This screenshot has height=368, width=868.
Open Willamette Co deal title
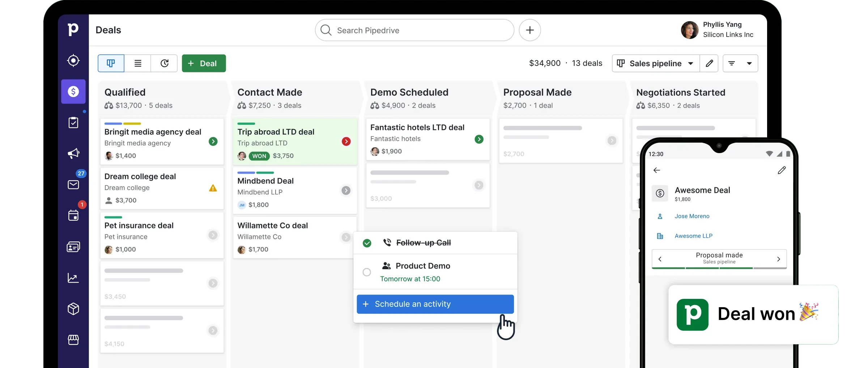[x=273, y=225]
